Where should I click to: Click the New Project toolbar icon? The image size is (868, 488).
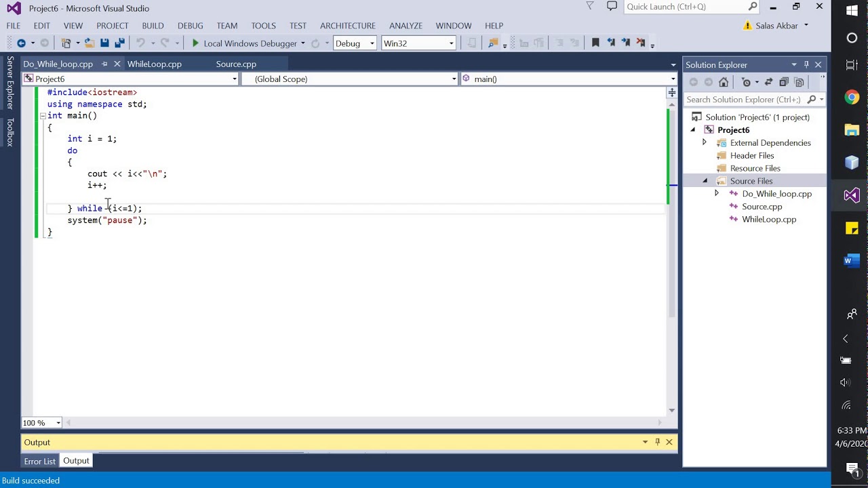[x=66, y=43]
